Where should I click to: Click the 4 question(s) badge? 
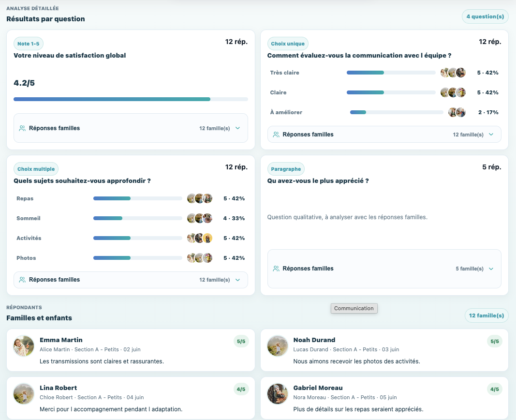(485, 16)
